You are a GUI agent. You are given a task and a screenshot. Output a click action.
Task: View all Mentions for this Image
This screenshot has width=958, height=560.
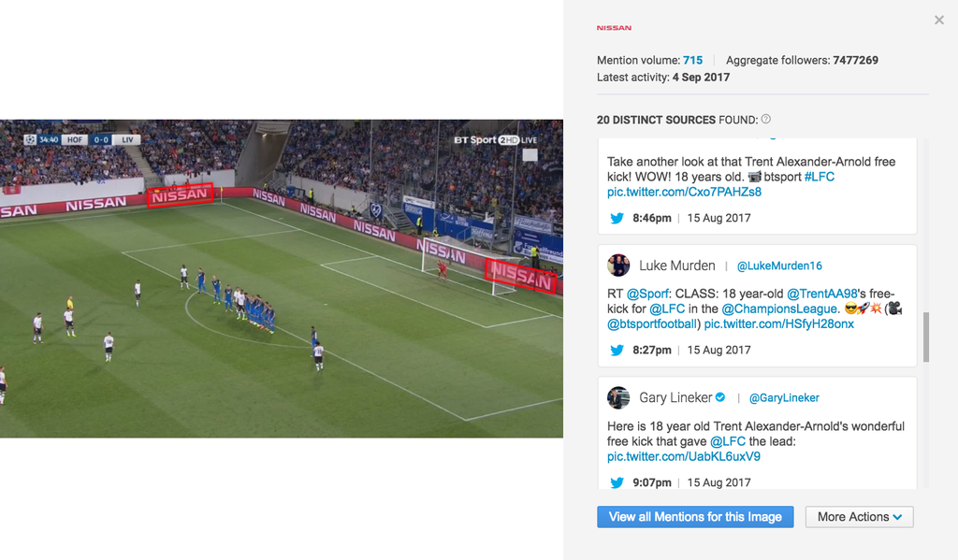(x=695, y=517)
